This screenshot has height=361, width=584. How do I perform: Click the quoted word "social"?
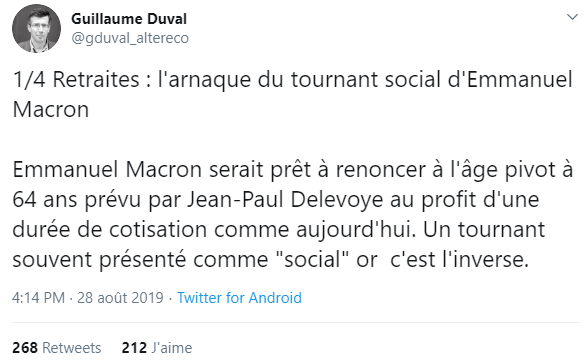[314, 259]
